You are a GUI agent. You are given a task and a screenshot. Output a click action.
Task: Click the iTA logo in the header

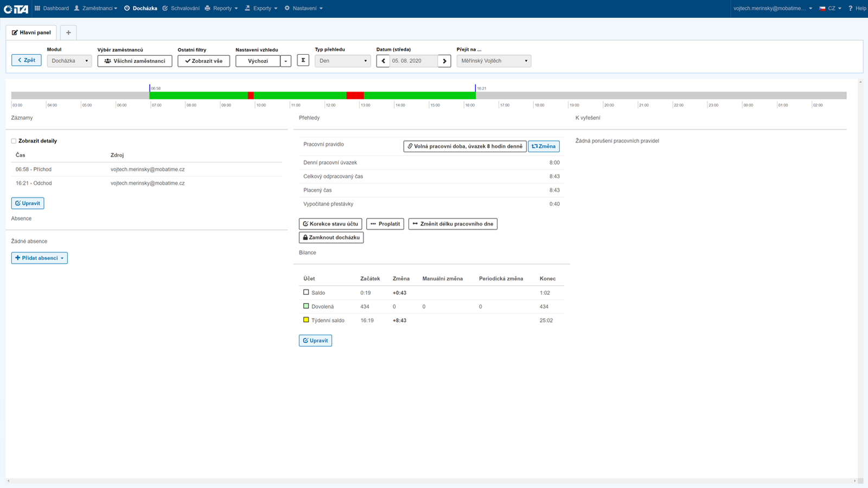16,9
